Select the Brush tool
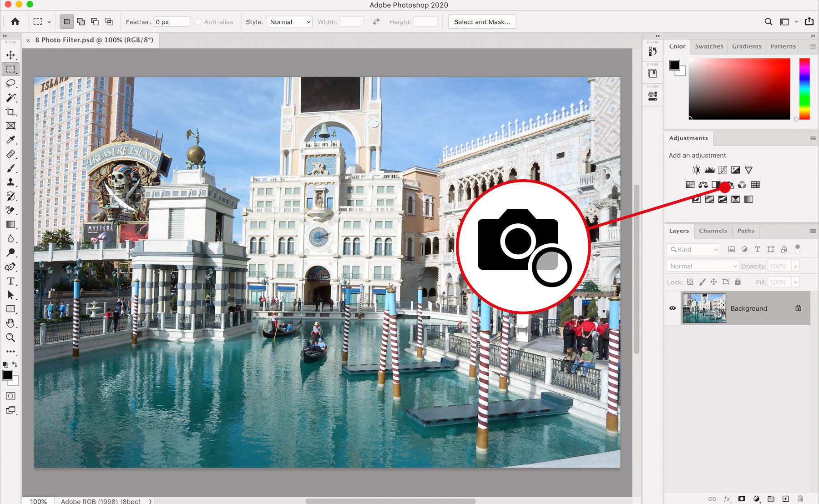The height and width of the screenshot is (504, 819). pyautogui.click(x=10, y=168)
